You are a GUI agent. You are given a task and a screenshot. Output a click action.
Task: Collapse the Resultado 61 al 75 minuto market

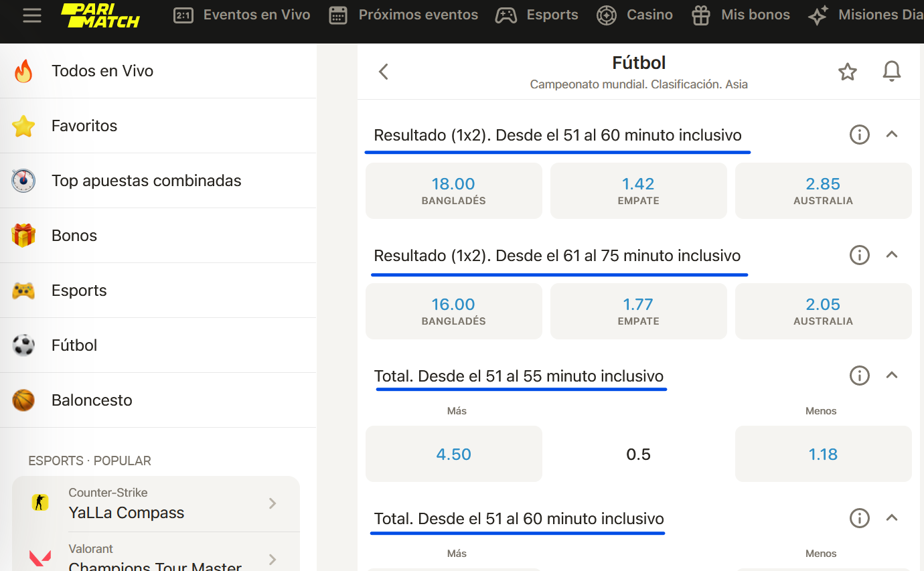(x=892, y=254)
